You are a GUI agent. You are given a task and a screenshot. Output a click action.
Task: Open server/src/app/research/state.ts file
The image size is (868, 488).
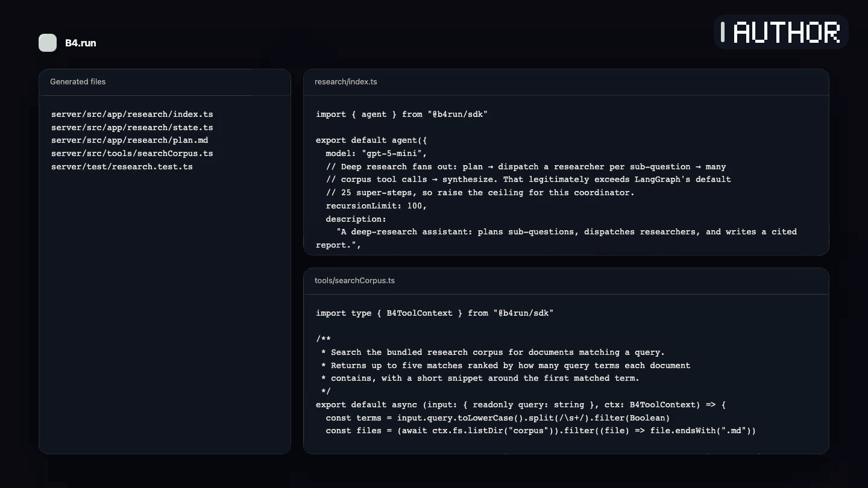point(132,127)
